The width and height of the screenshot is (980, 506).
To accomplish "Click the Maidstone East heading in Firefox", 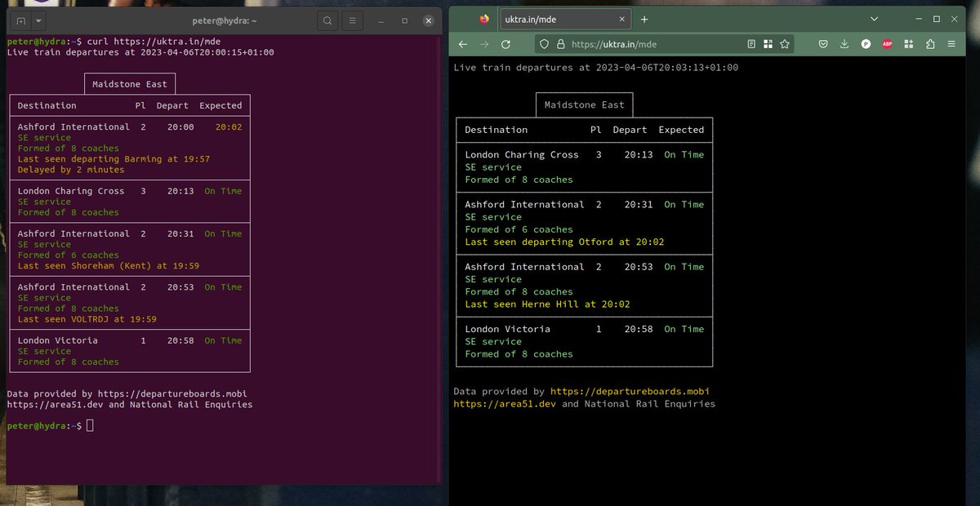I will (x=584, y=105).
